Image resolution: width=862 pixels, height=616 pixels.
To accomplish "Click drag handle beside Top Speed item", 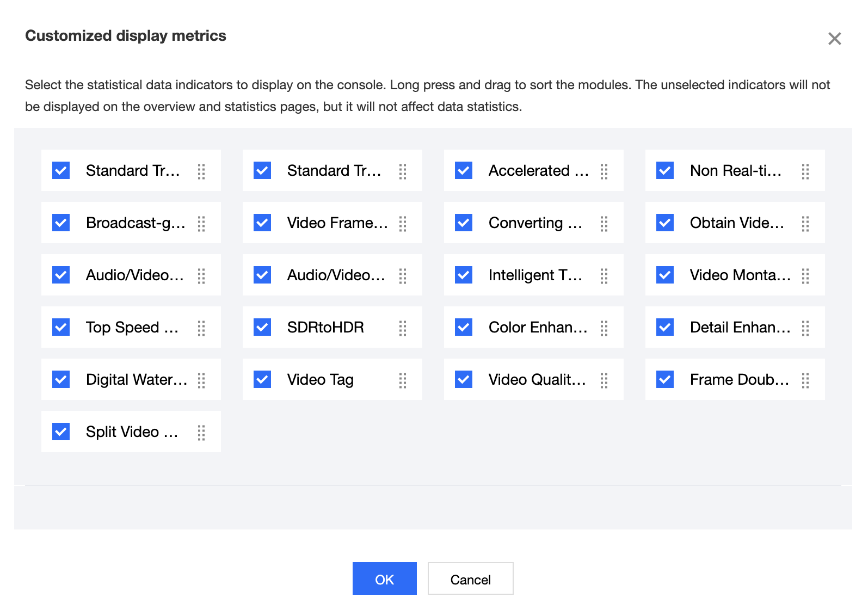I will coord(201,328).
